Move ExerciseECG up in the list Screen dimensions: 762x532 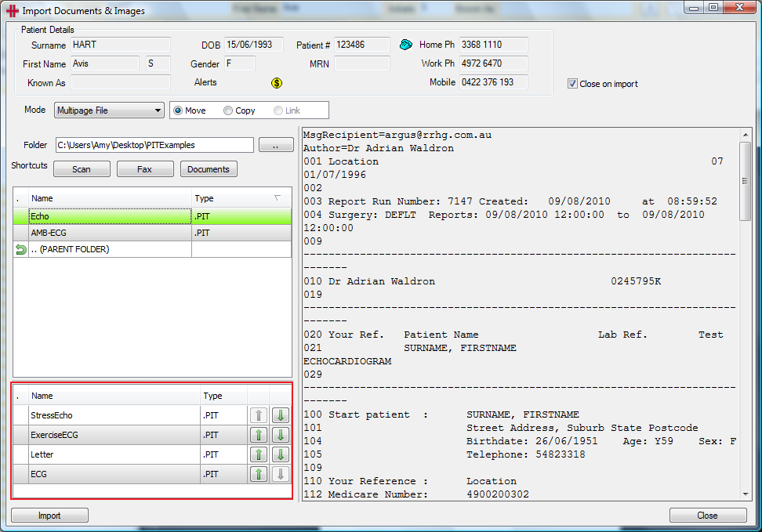click(259, 435)
